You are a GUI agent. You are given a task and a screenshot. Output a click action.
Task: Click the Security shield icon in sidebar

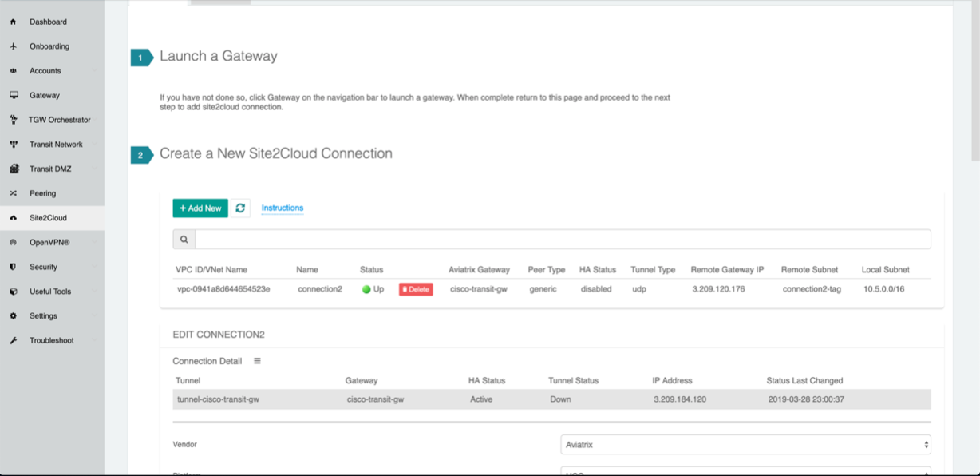[14, 267]
